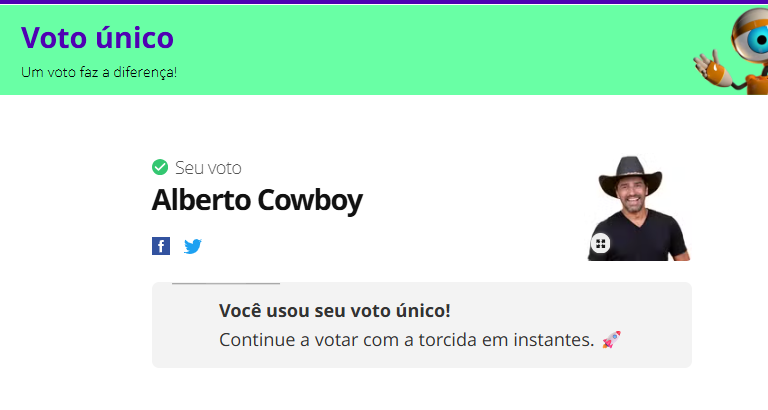The width and height of the screenshot is (768, 410).
Task: Click the gray progress line above the notice
Action: pyautogui.click(x=226, y=284)
